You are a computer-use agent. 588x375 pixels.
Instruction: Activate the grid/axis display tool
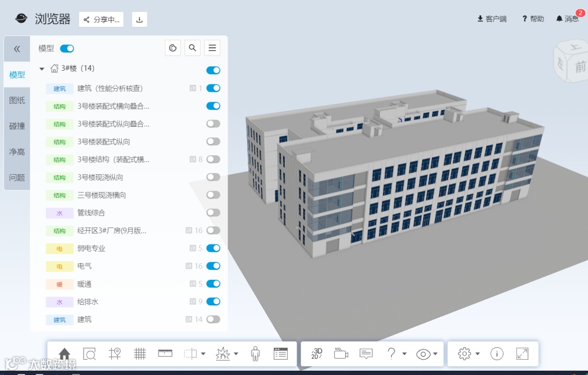click(x=140, y=354)
